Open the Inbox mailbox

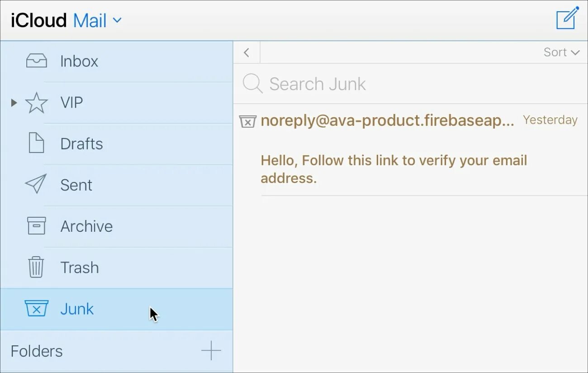tap(116, 61)
